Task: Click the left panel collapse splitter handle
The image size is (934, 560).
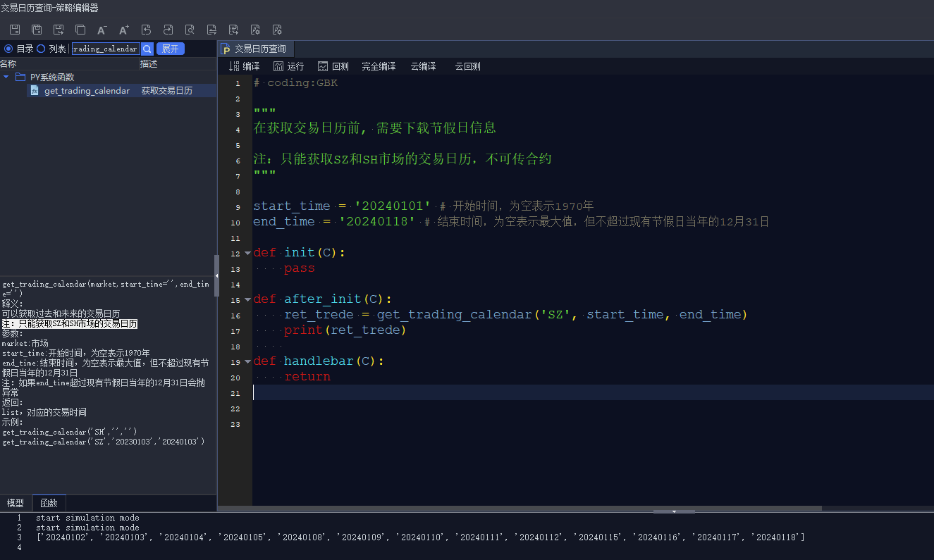Action: point(216,275)
